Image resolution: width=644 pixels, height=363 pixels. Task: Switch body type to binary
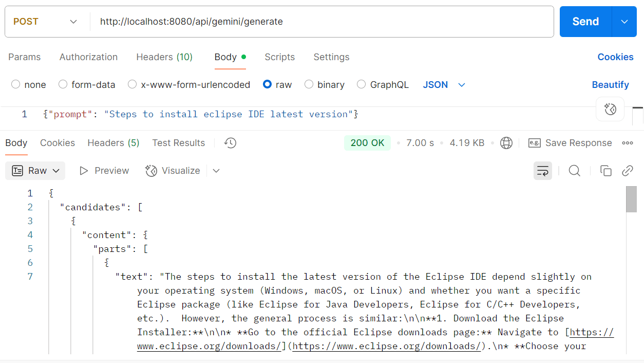pyautogui.click(x=325, y=84)
